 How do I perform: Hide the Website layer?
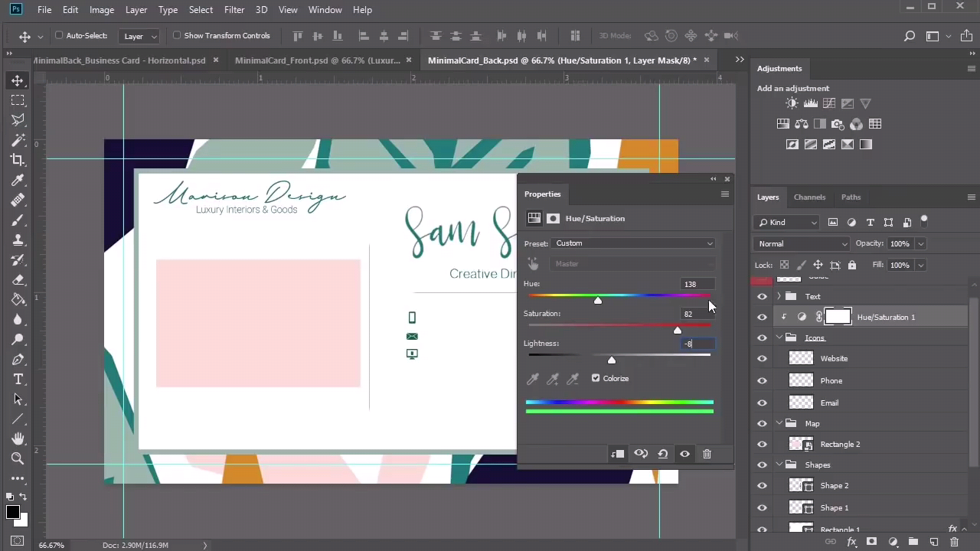[x=762, y=358]
